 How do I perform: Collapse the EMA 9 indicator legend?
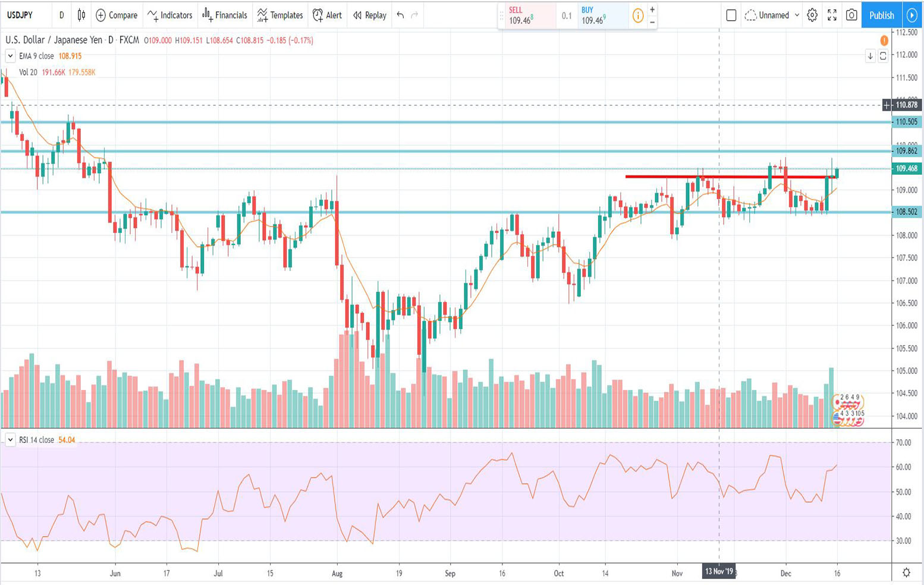click(x=10, y=56)
